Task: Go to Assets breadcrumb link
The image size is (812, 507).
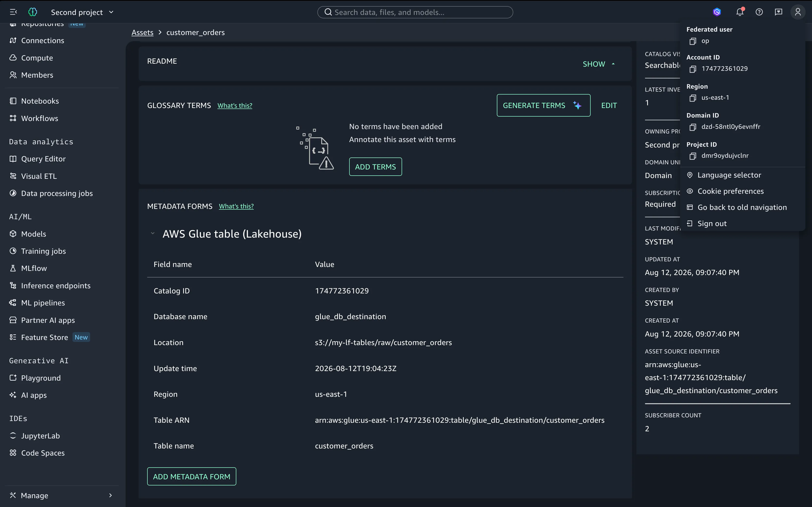Action: point(142,33)
